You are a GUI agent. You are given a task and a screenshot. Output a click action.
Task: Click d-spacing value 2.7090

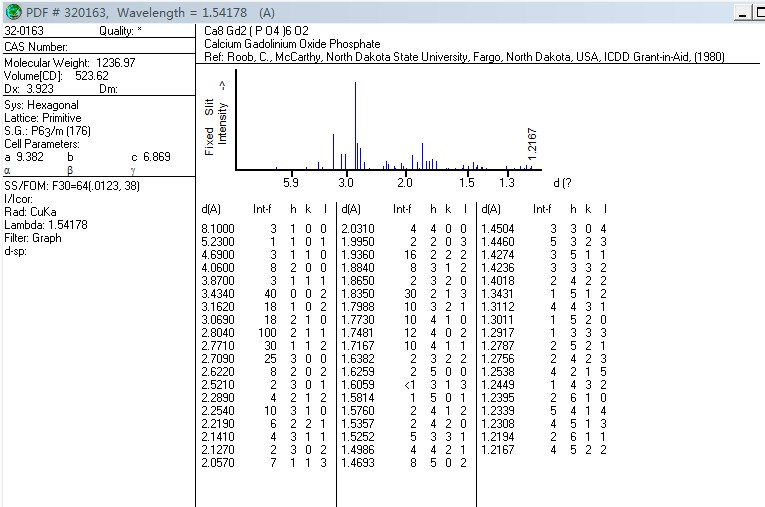[218, 359]
